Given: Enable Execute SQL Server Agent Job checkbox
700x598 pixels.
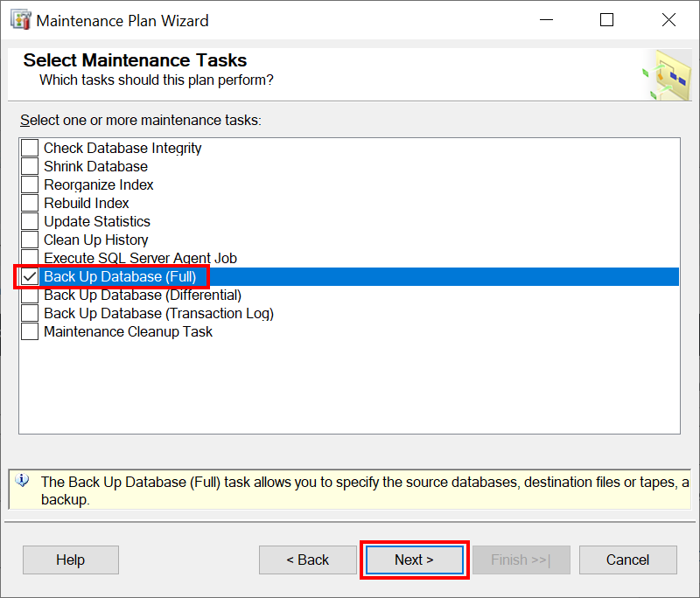Looking at the screenshot, I should pyautogui.click(x=30, y=258).
